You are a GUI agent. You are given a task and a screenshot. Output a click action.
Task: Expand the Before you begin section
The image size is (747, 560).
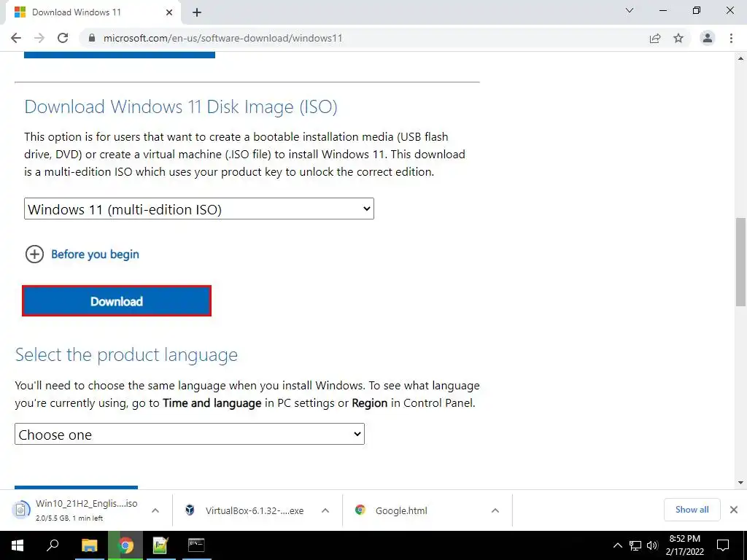pos(34,254)
